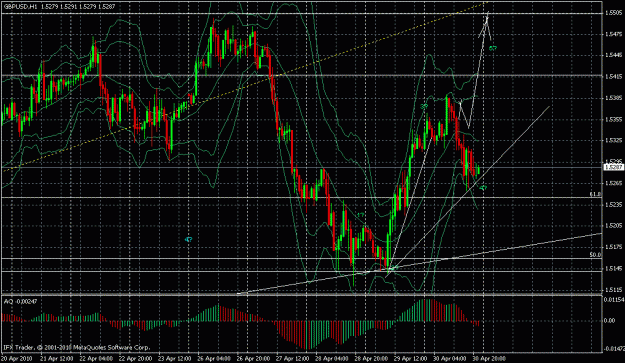
Task: Click the highlighted current price 1.5287 tag
Action: (x=613, y=167)
